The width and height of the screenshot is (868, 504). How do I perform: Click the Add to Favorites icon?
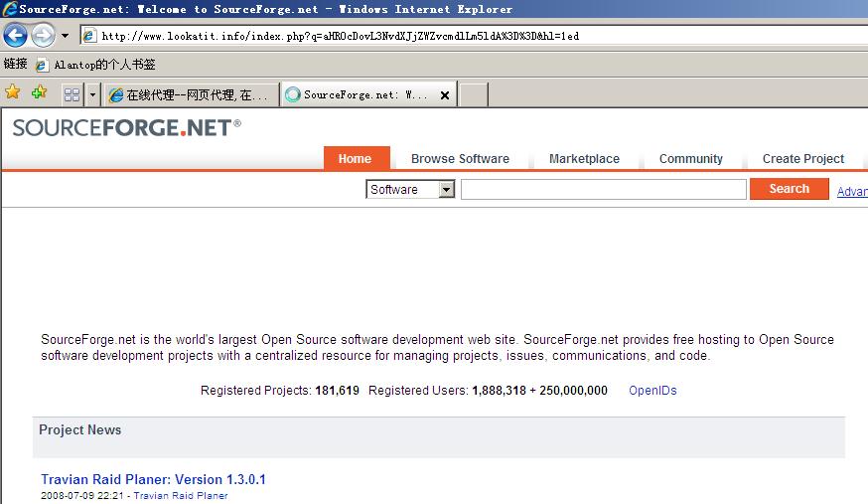coord(40,92)
